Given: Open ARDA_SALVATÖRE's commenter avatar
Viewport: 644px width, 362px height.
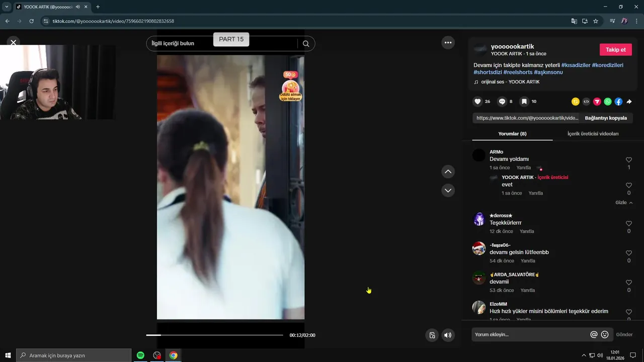Looking at the screenshot, I should coord(479,278).
